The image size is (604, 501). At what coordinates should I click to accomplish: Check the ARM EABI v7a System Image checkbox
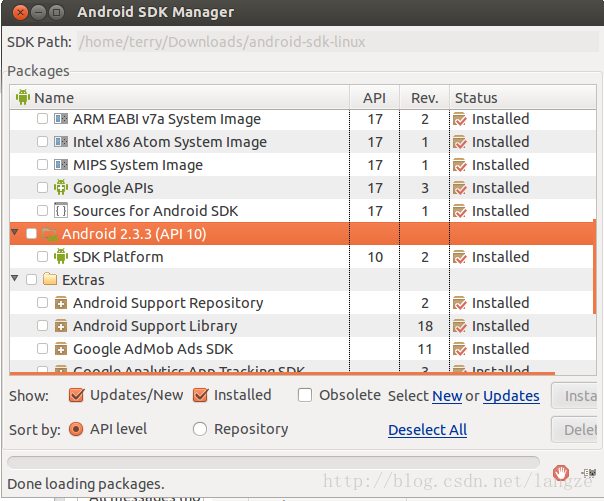coord(42,119)
